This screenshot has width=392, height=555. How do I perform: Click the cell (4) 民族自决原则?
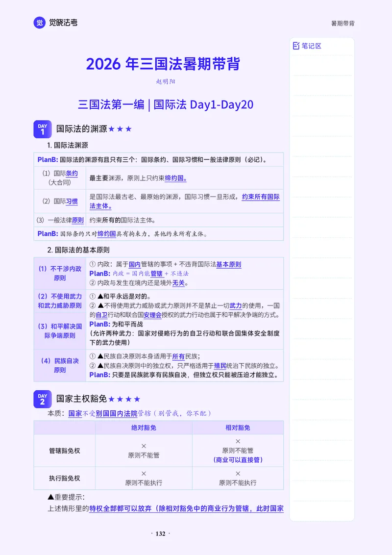60,365
